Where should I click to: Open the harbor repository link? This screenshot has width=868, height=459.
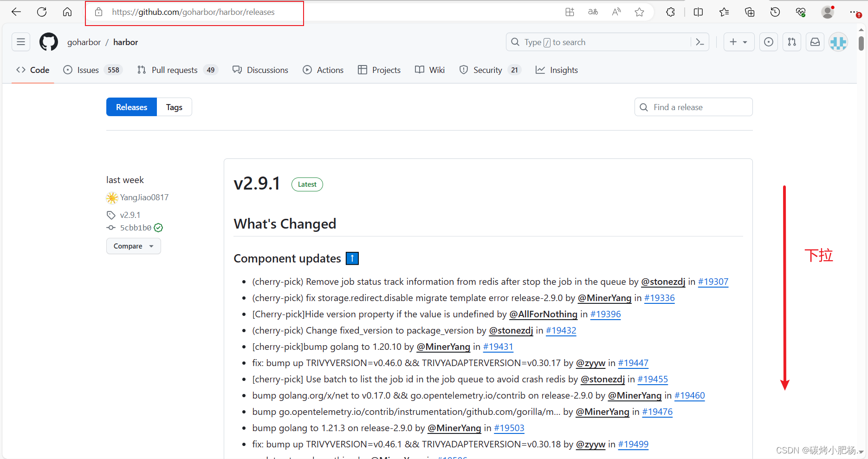(x=126, y=42)
